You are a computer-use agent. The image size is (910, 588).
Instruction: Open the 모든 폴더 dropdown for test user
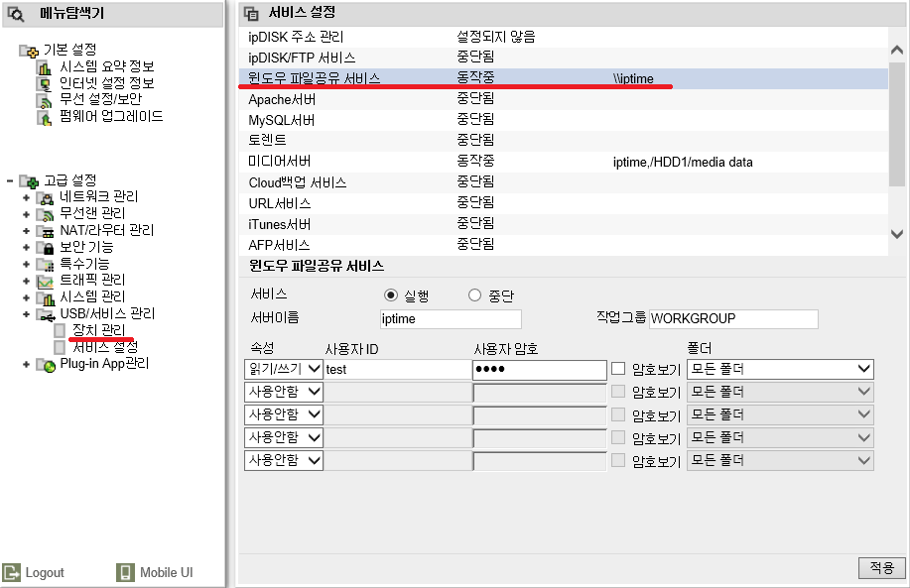pos(780,369)
